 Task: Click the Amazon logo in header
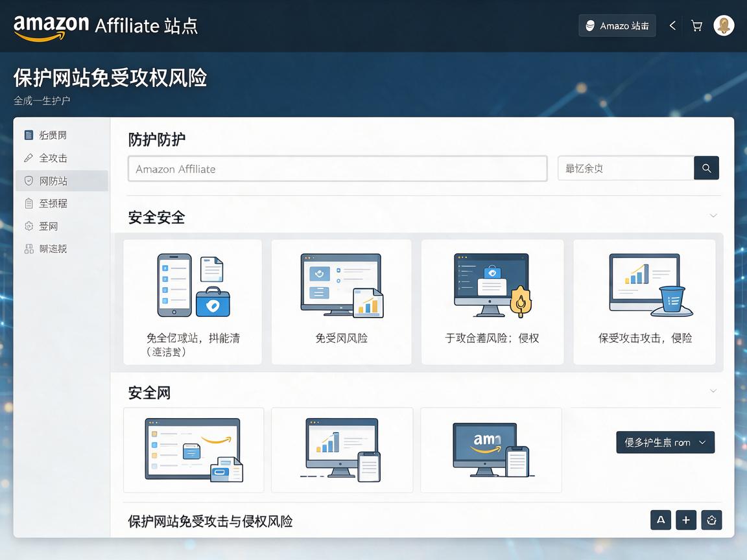point(51,27)
